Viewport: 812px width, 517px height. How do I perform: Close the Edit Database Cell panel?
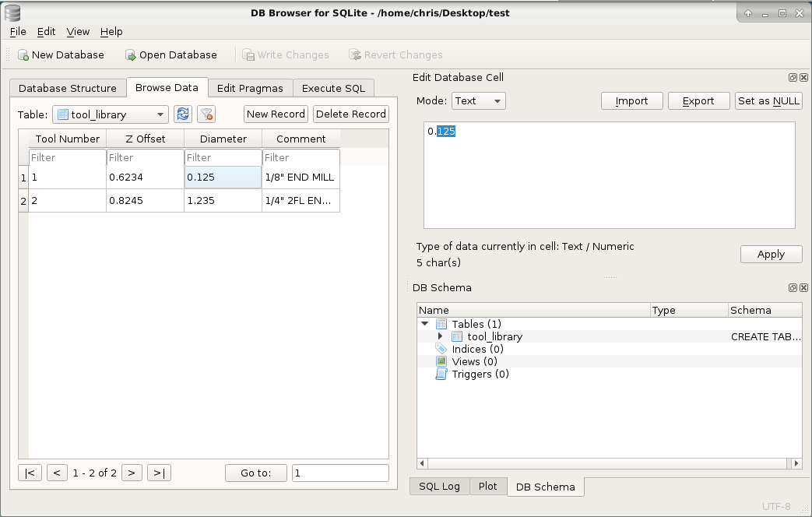(803, 78)
